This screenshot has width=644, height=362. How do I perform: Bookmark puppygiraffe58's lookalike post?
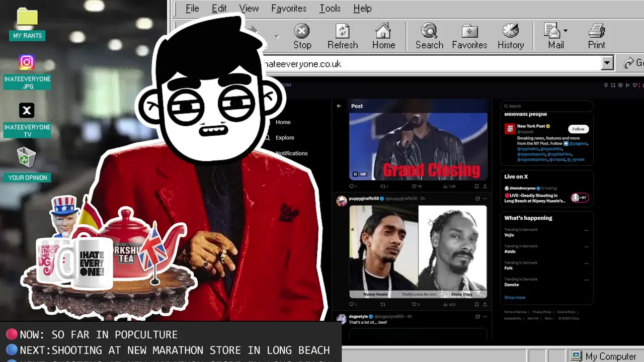(x=476, y=304)
